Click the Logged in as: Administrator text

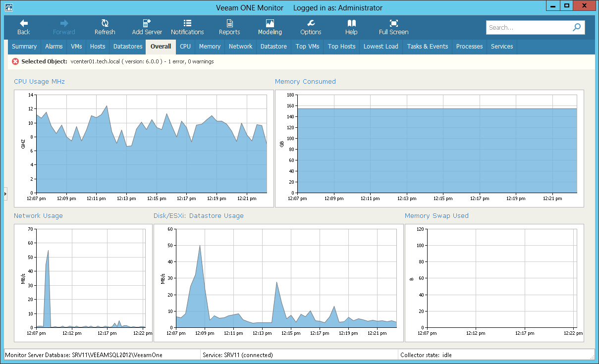[x=338, y=8]
